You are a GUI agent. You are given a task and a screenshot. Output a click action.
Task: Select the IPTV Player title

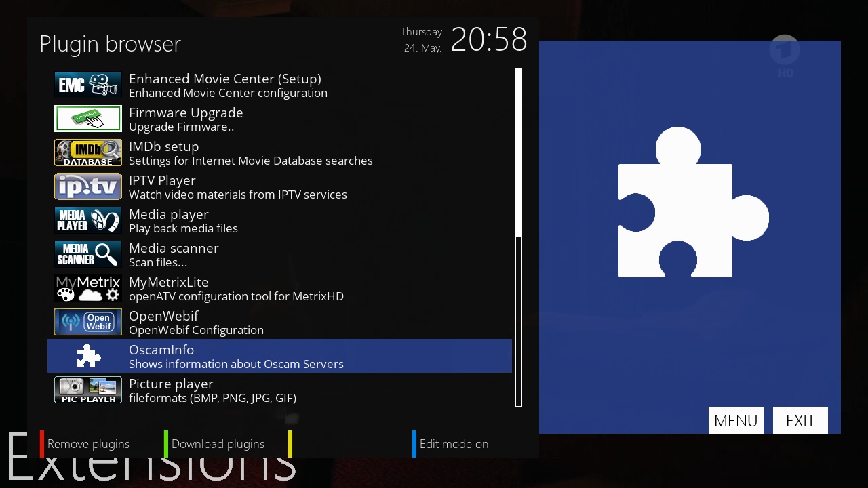tap(162, 180)
